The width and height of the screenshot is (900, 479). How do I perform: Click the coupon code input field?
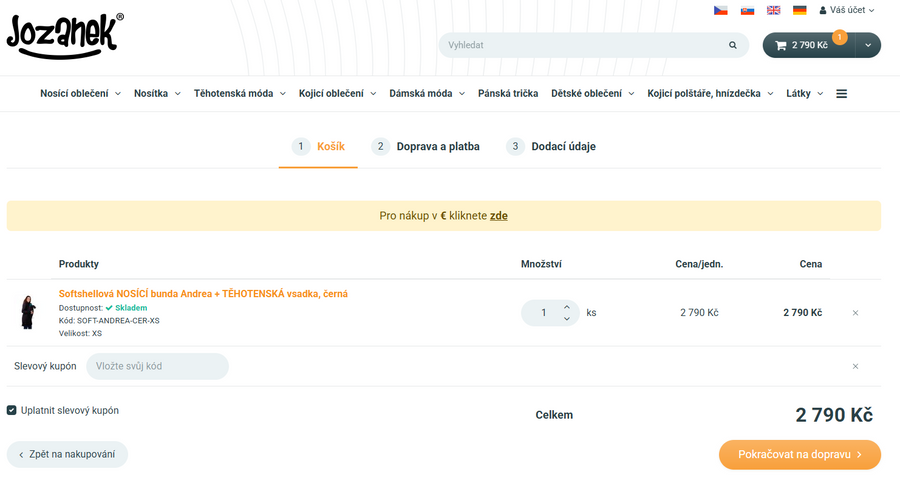click(x=157, y=366)
